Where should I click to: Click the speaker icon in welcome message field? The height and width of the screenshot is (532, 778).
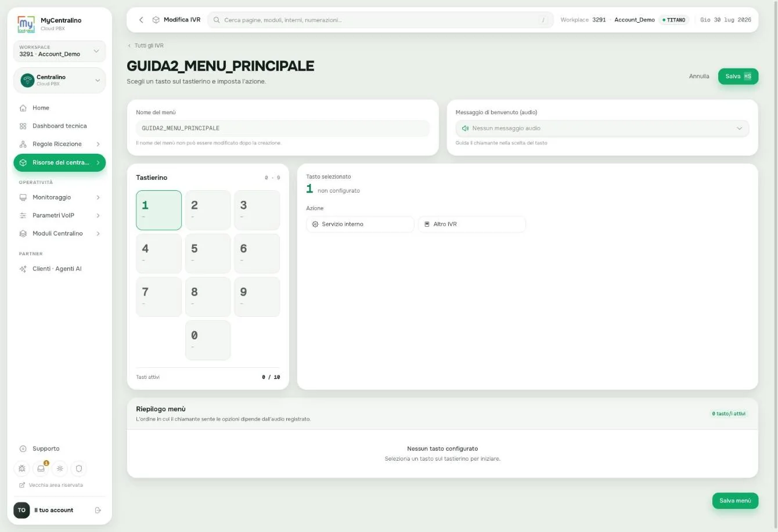(x=465, y=128)
